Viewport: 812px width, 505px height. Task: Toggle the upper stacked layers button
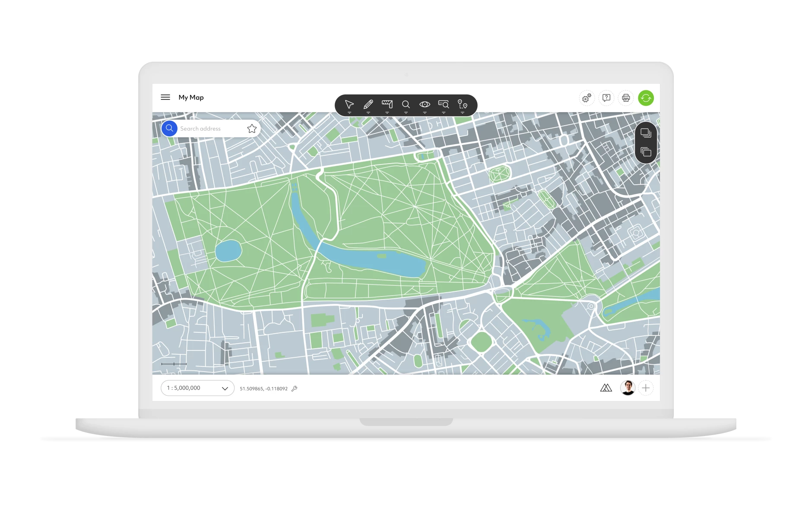[646, 133]
